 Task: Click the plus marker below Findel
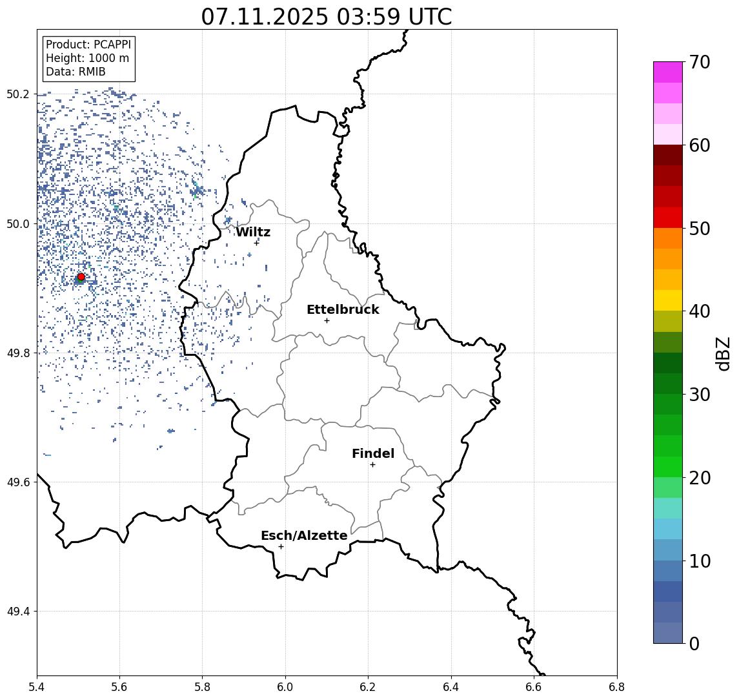(372, 465)
